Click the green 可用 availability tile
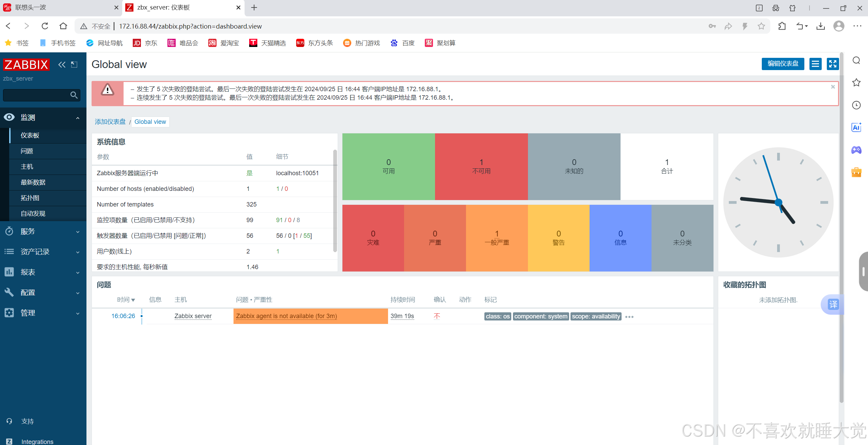Screen dimensions: 868x445 click(388, 167)
